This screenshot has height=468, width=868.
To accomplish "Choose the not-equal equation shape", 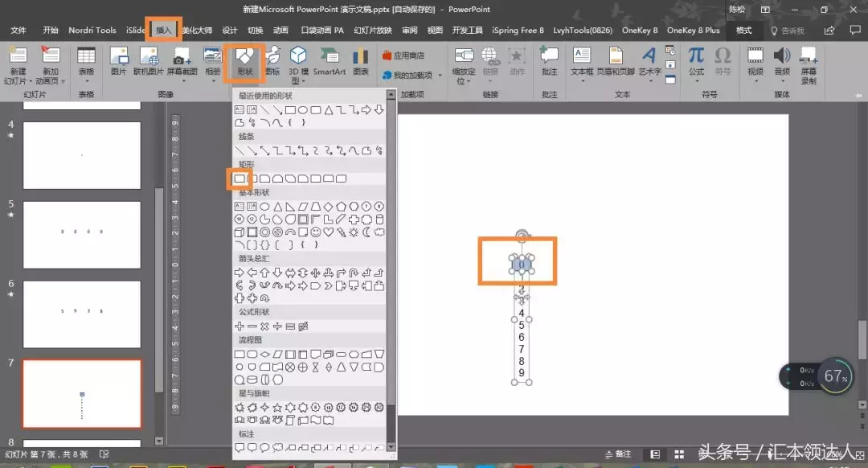I will [x=303, y=326].
